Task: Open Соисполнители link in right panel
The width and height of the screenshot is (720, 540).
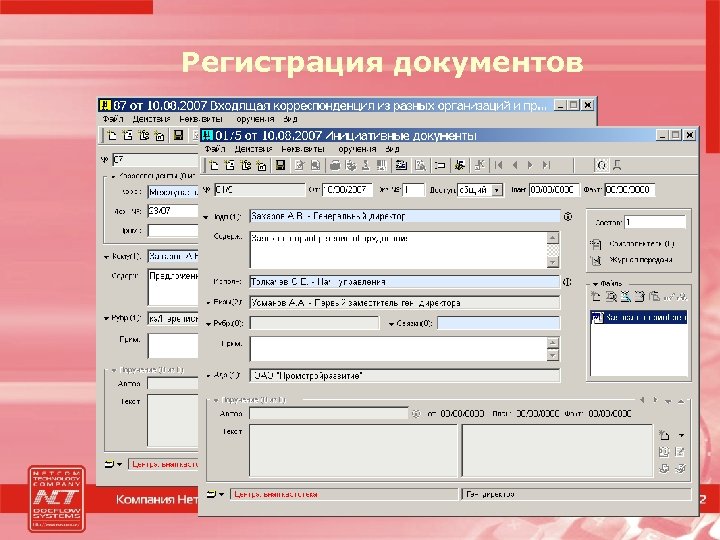Action: (x=641, y=244)
